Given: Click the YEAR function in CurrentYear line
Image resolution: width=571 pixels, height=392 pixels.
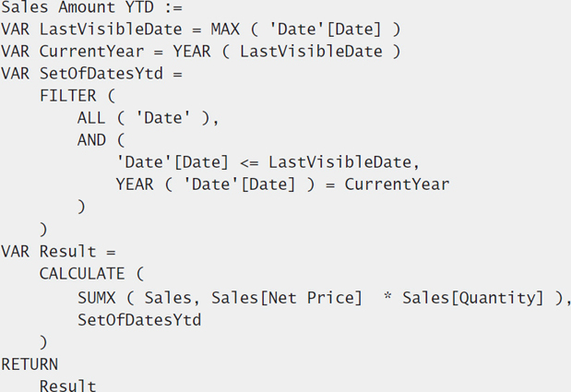Looking at the screenshot, I should [x=192, y=52].
